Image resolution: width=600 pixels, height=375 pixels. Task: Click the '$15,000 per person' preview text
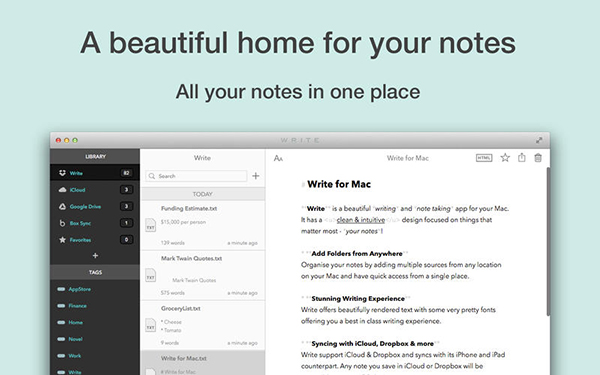[x=183, y=222]
